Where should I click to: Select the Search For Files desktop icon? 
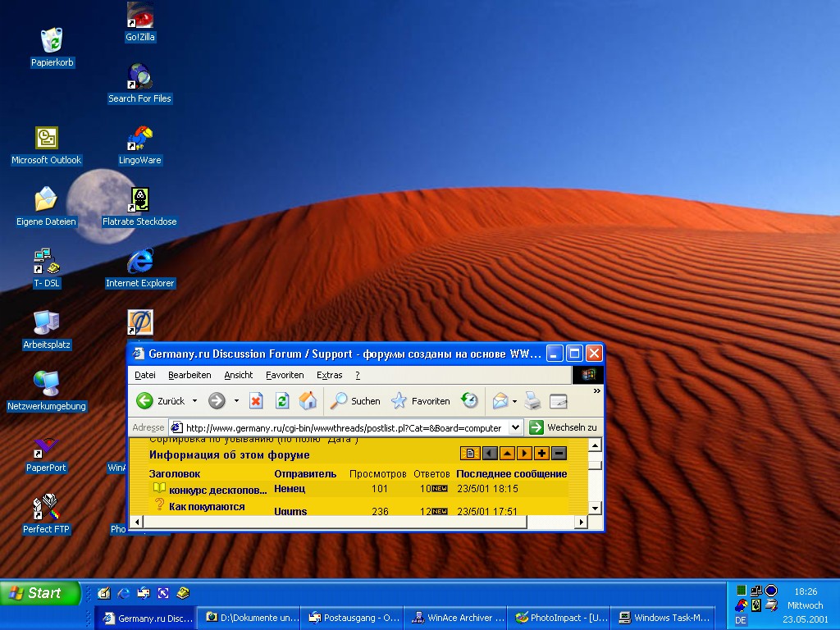pos(139,84)
